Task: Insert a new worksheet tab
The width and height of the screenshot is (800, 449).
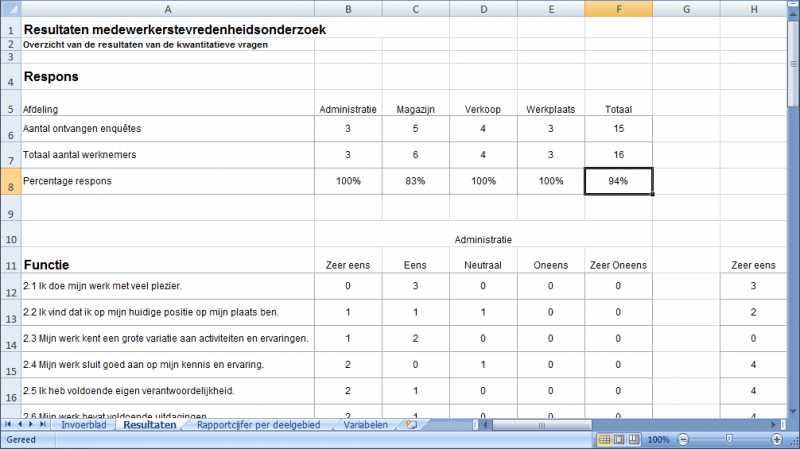Action: click(x=411, y=425)
